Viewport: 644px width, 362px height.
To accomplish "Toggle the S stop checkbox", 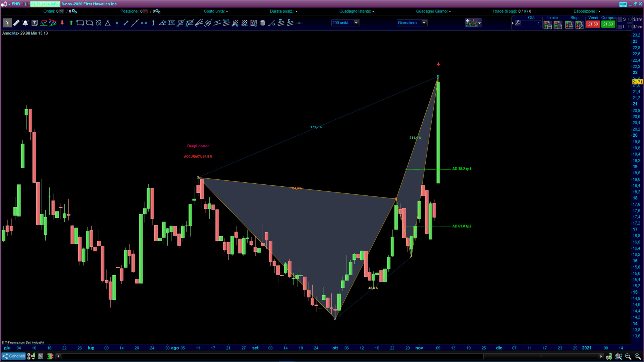I will 620,20.
